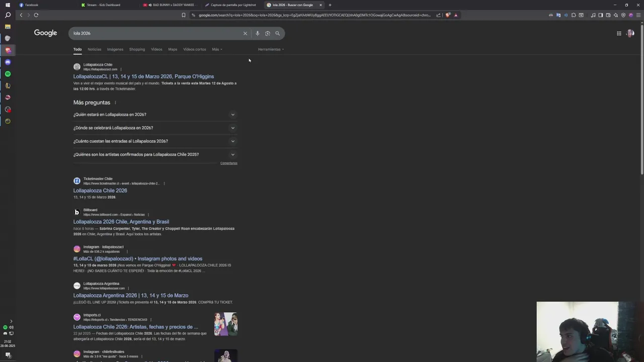Switch to the 'Noticias' results tab

[94, 49]
